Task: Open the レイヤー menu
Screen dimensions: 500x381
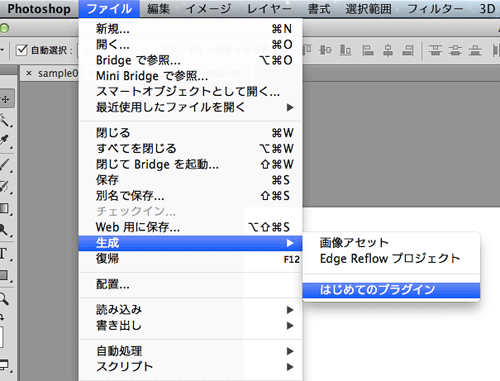Action: 269,9
